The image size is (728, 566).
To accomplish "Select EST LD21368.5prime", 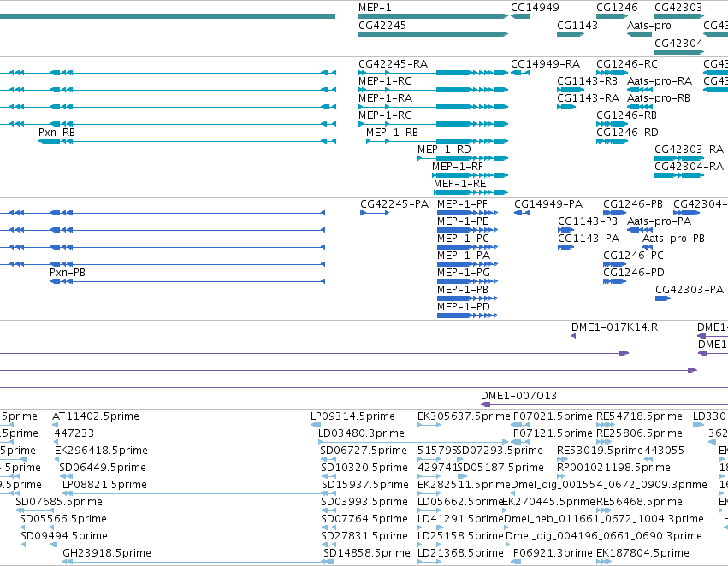I will pyautogui.click(x=429, y=562).
